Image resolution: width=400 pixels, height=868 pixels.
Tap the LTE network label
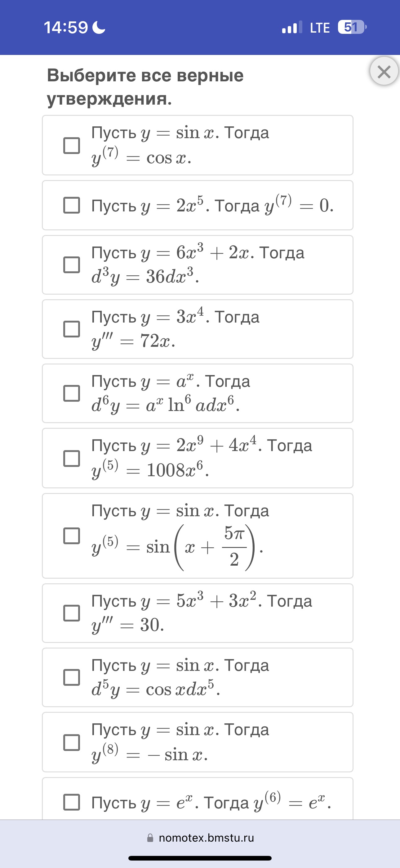[x=319, y=28]
